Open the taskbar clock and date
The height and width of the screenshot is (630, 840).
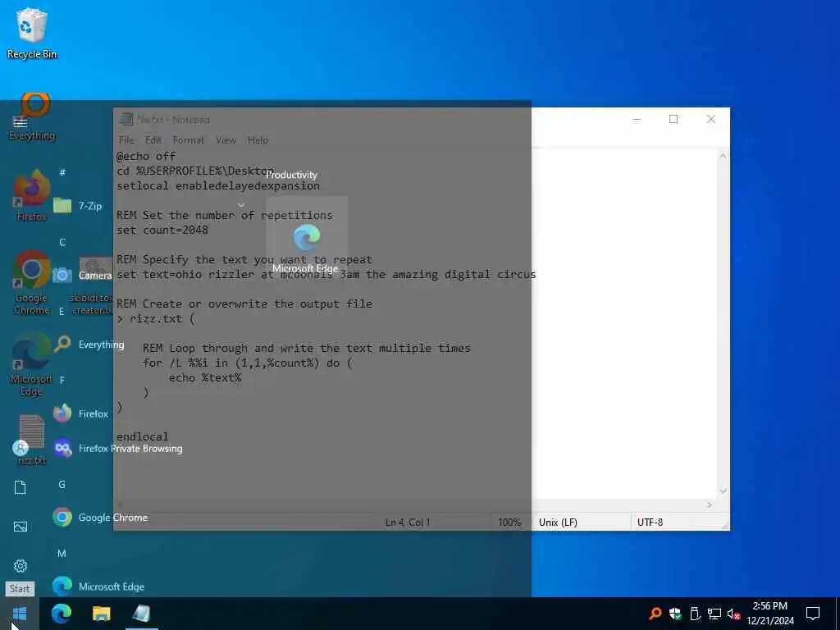[x=769, y=614]
